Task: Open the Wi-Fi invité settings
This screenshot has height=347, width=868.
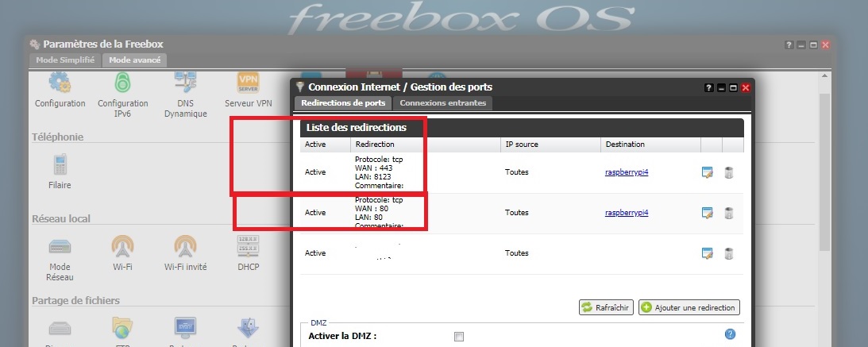Action: [x=185, y=248]
